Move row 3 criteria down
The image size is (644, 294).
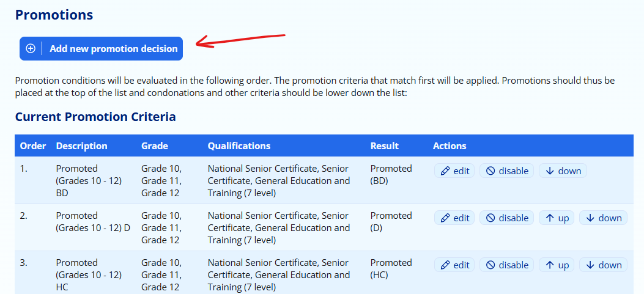[604, 265]
